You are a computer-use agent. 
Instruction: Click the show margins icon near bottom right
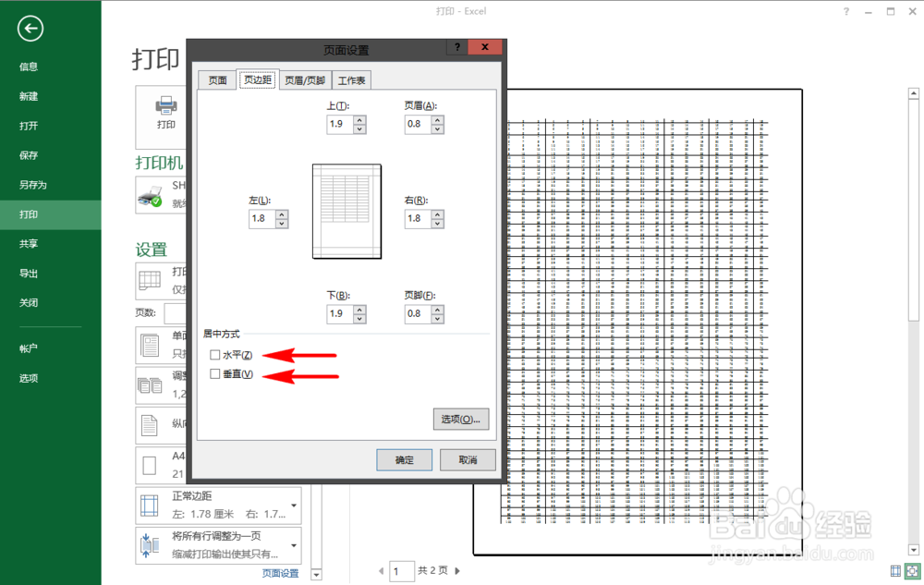[894, 570]
